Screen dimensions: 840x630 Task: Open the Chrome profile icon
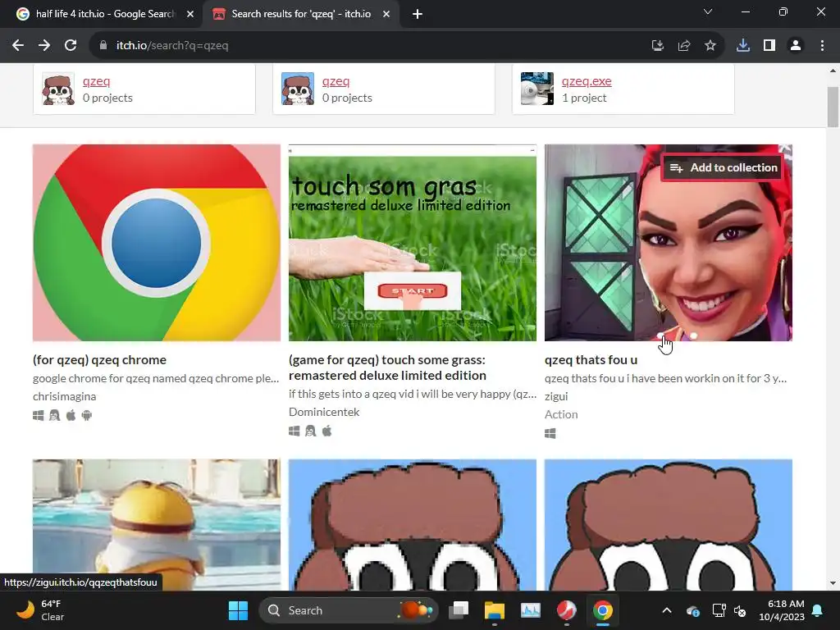796,46
